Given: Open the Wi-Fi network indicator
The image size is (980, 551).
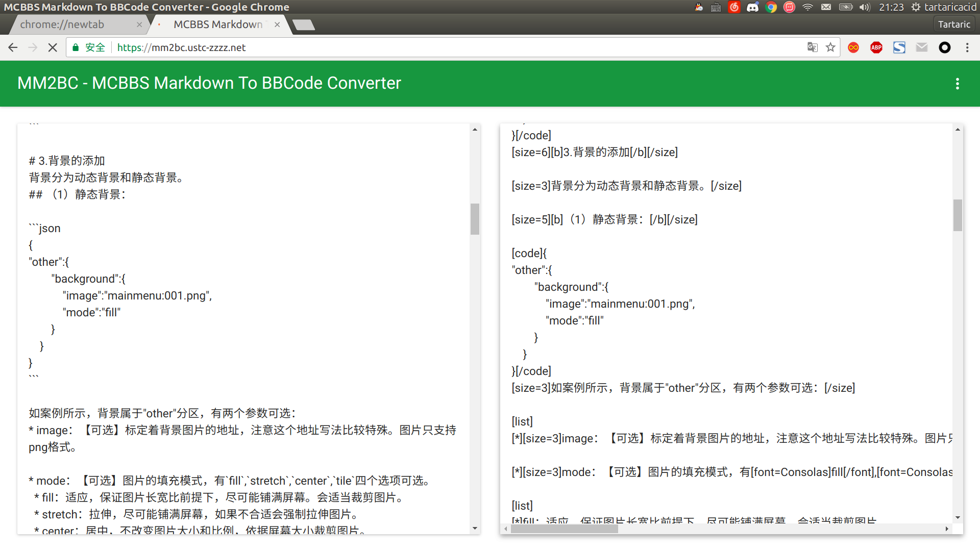Looking at the screenshot, I should point(807,7).
